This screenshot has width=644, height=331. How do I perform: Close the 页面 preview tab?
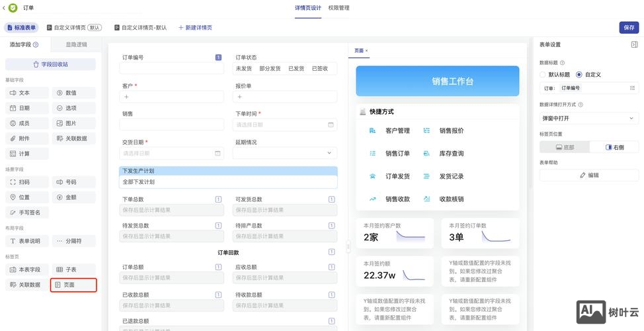(367, 50)
